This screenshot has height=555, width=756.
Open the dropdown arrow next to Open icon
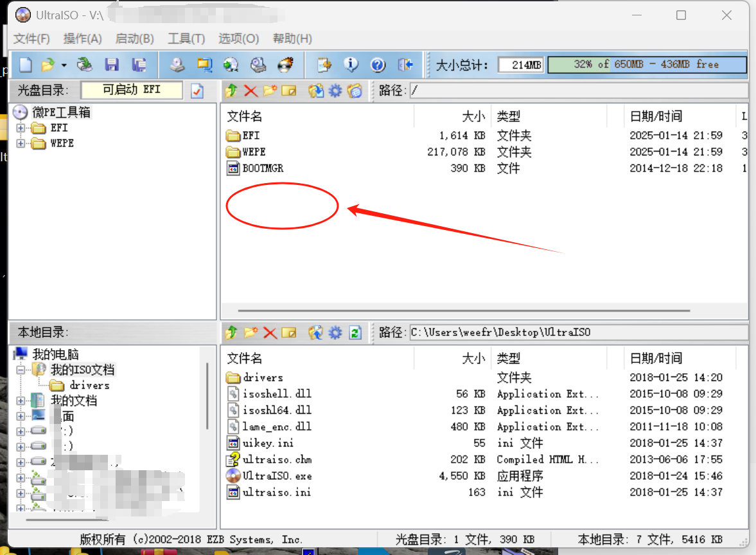pos(64,65)
